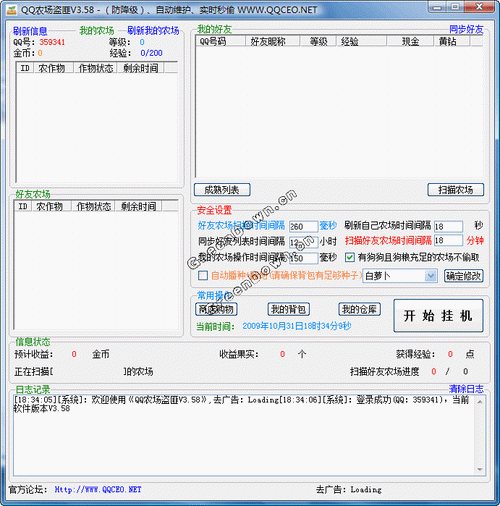500x506 pixels.
Task: Click the 剩余时间 header in 我的农场 table
Action: [x=141, y=68]
